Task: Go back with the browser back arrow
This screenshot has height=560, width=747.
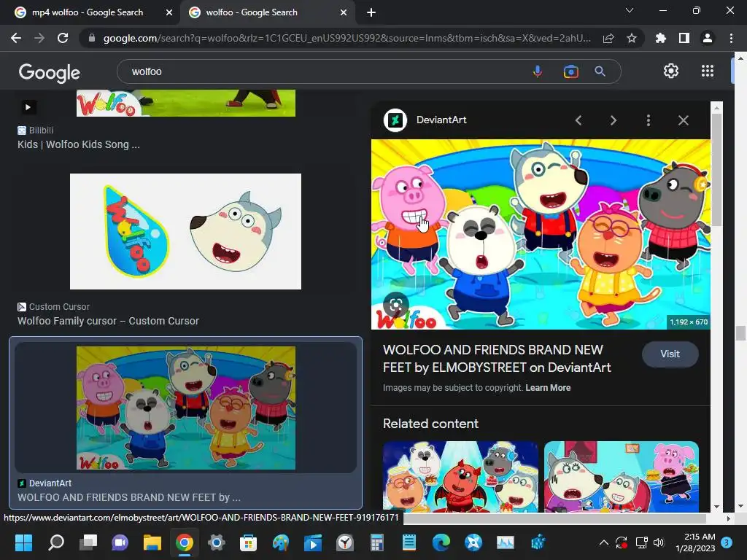Action: pyautogui.click(x=16, y=38)
